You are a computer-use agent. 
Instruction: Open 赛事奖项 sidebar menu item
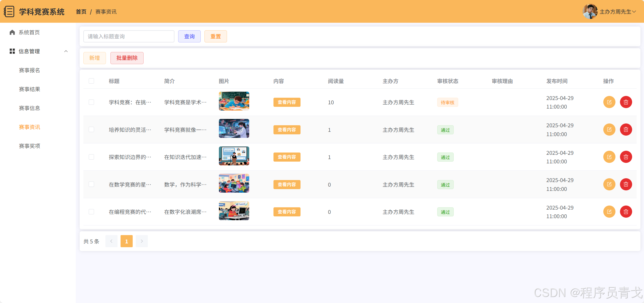(x=30, y=146)
